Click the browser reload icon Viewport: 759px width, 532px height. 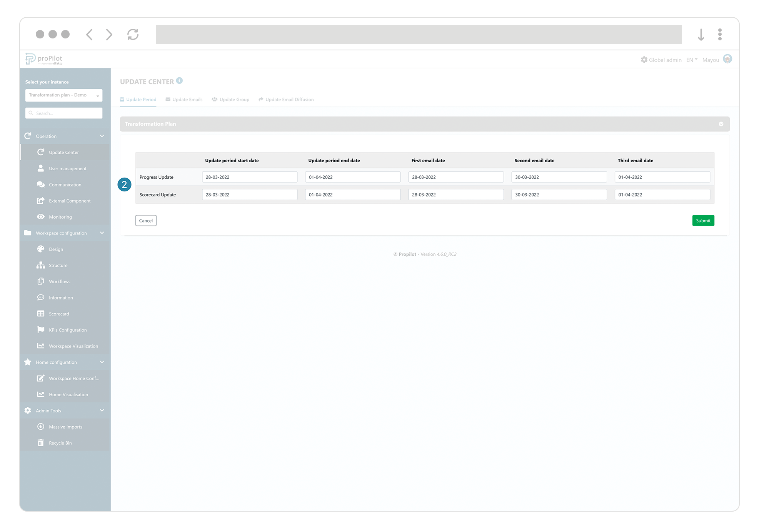(x=133, y=35)
